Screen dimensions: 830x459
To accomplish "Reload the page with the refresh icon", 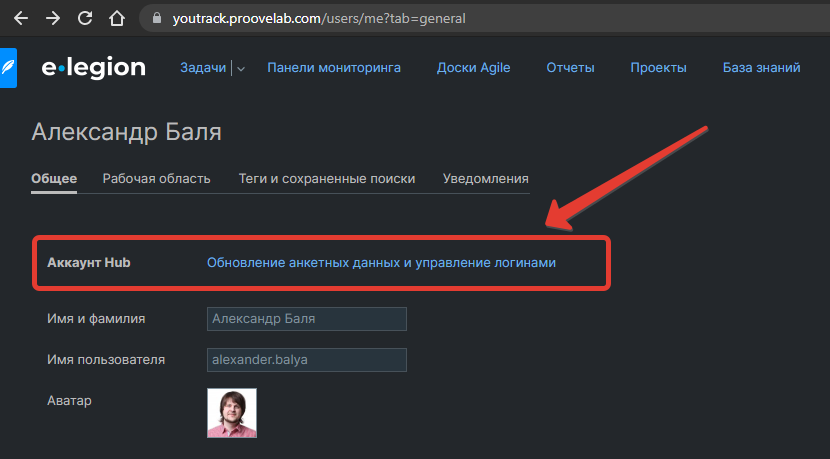I will pos(85,18).
